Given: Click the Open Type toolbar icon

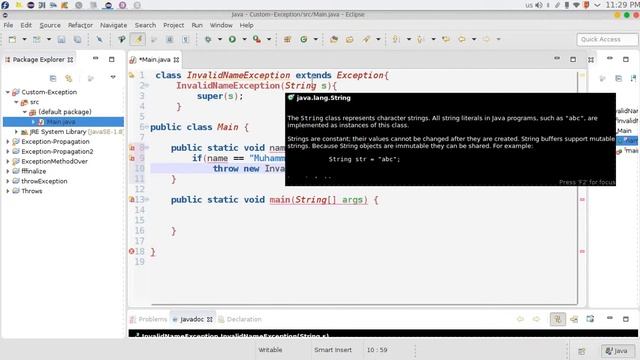Looking at the screenshot, I should click(x=334, y=39).
